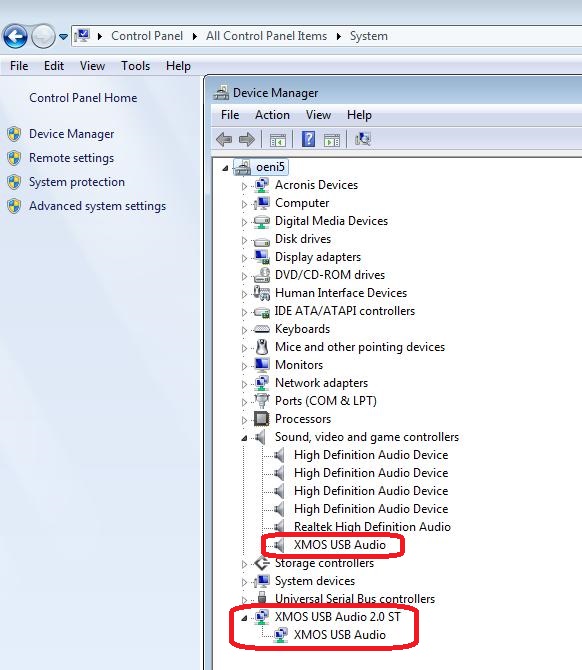Open the Explorer File menu
The image size is (582, 670).
tap(19, 66)
